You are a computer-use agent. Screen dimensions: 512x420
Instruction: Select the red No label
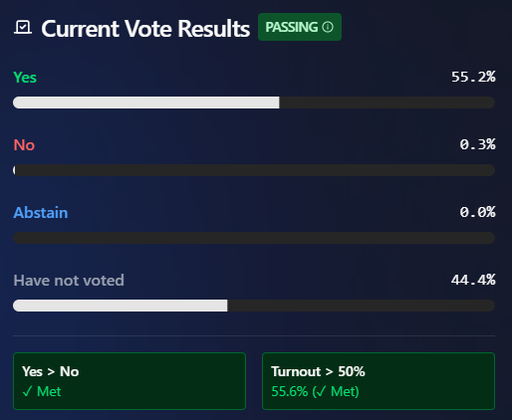(24, 145)
